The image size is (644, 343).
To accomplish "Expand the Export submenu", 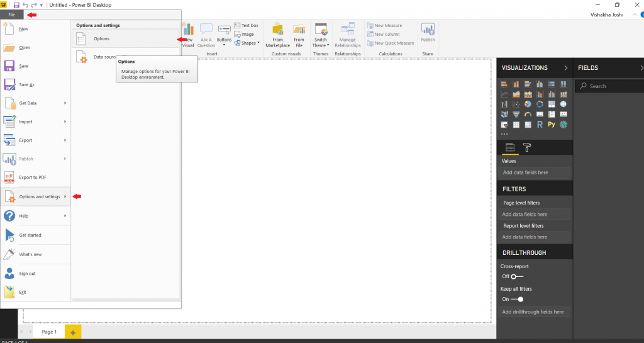I will [x=65, y=140].
